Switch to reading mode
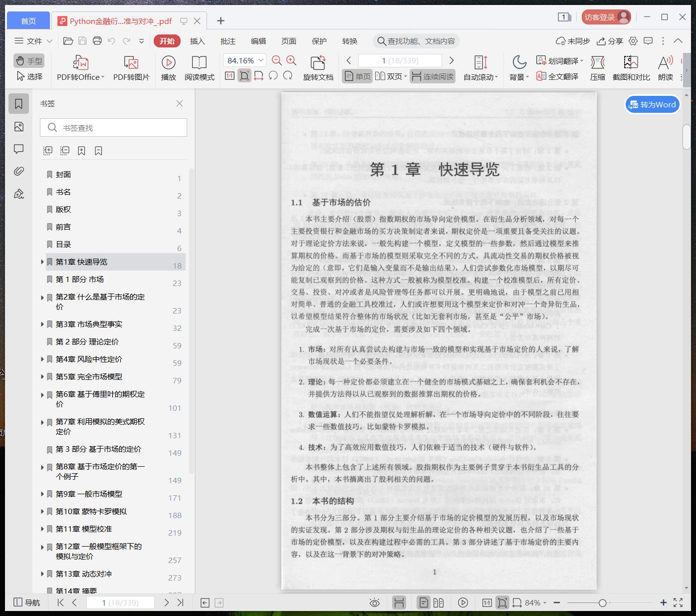This screenshot has height=616, width=696. pyautogui.click(x=199, y=68)
